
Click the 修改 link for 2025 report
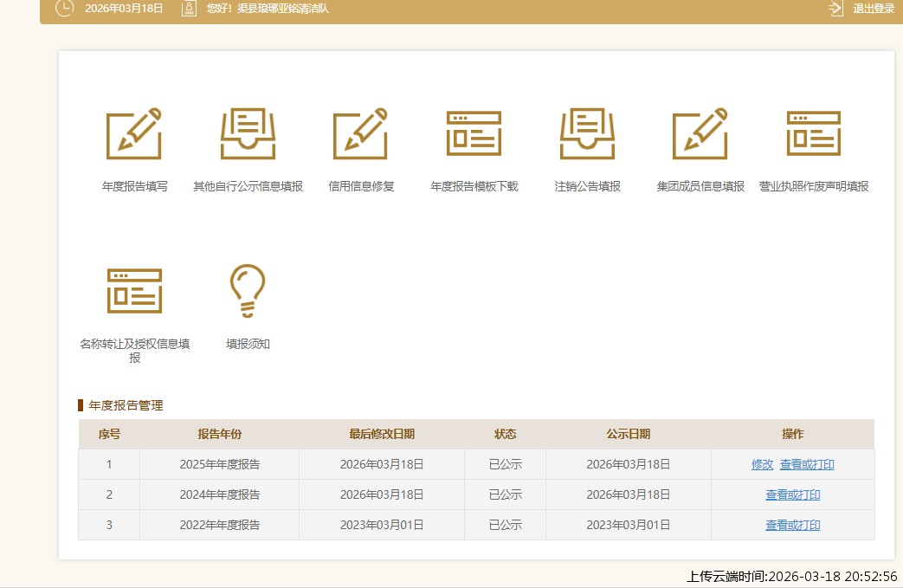[762, 465]
